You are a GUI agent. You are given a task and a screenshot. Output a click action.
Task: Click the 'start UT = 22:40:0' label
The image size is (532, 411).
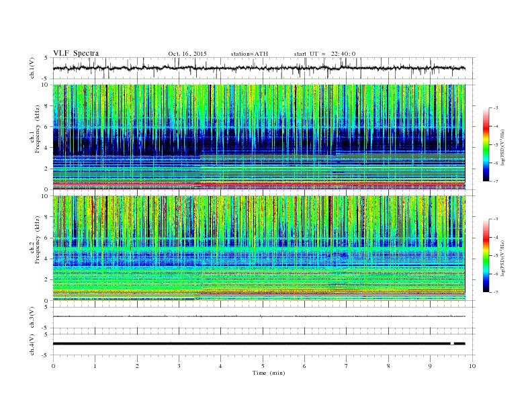324,54
